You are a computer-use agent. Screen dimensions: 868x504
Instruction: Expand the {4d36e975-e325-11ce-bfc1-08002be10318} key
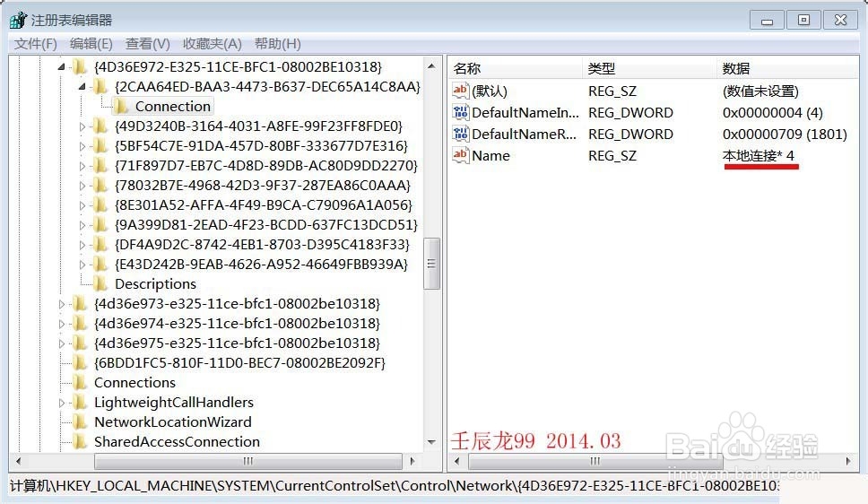(x=62, y=343)
